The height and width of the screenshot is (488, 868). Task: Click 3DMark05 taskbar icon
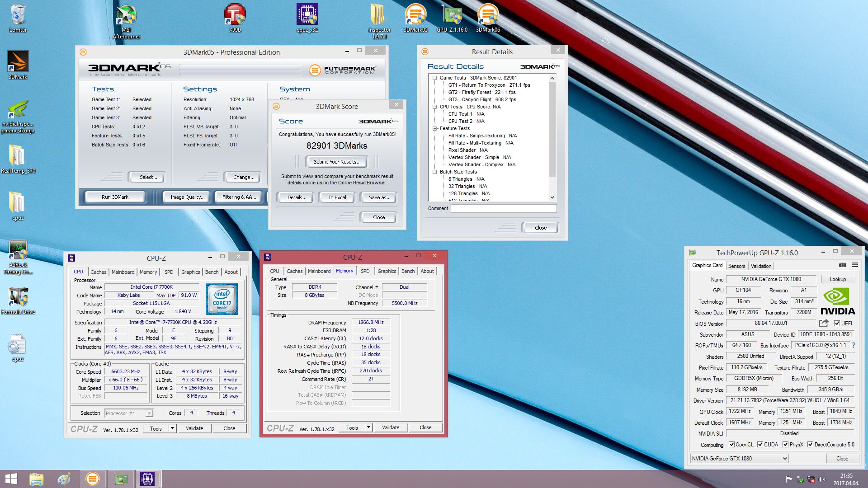point(92,479)
